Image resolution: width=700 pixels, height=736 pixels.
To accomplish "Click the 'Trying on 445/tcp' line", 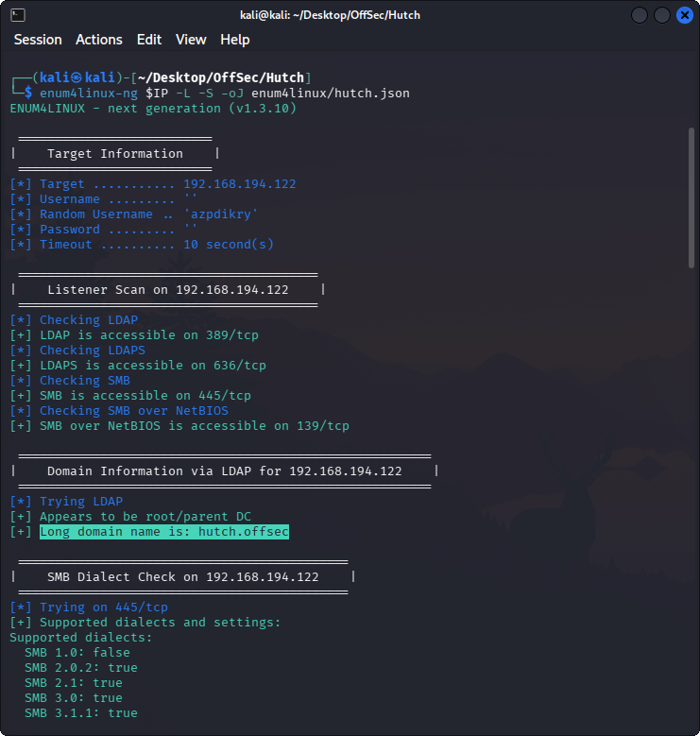I will [x=104, y=608].
